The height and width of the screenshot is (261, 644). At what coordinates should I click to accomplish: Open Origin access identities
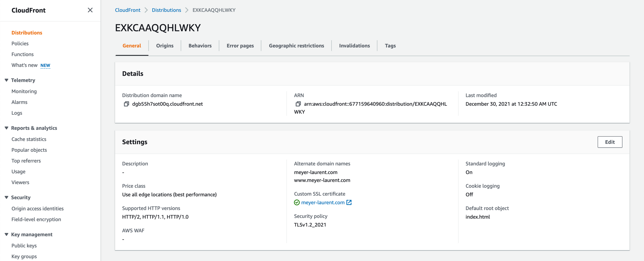click(38, 208)
